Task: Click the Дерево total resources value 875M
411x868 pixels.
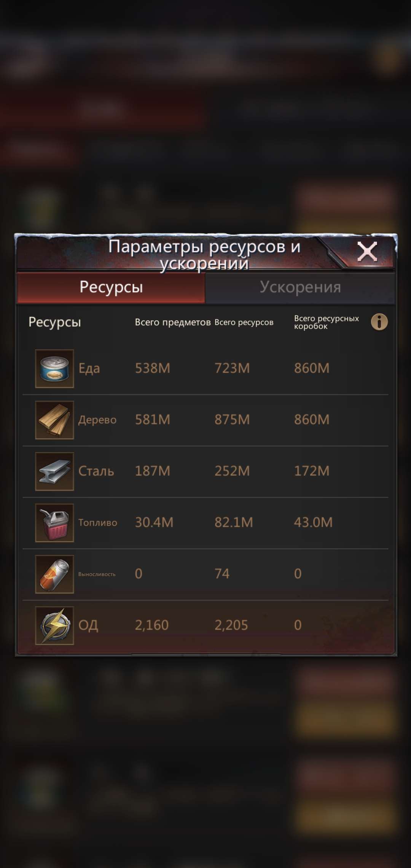Action: coord(232,420)
